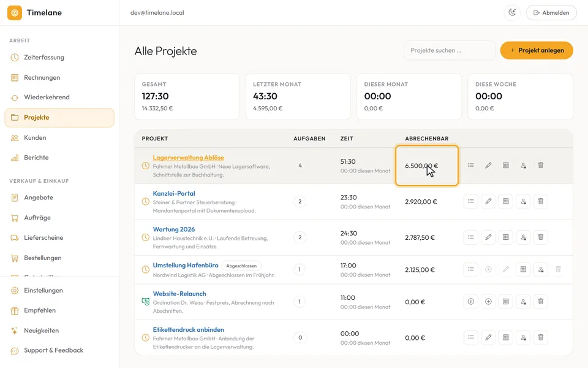Create a project via Projekt anlegen
The height and width of the screenshot is (368, 588).
tap(537, 50)
